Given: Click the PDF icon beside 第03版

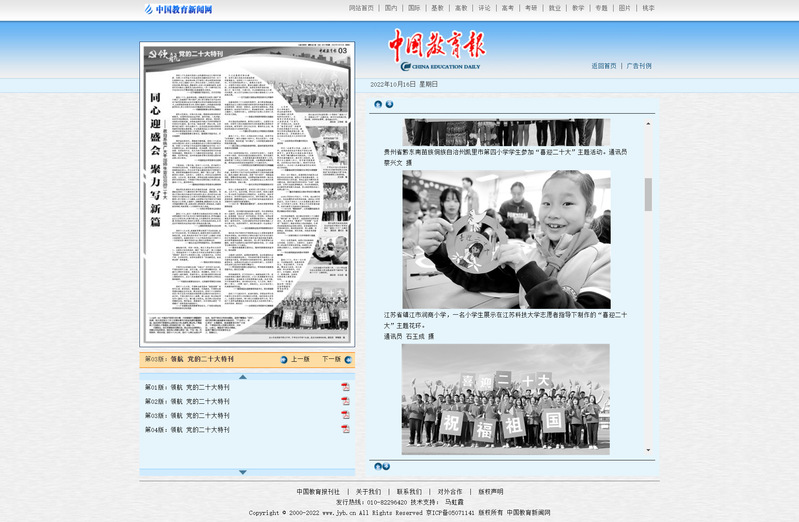Looking at the screenshot, I should [x=345, y=415].
